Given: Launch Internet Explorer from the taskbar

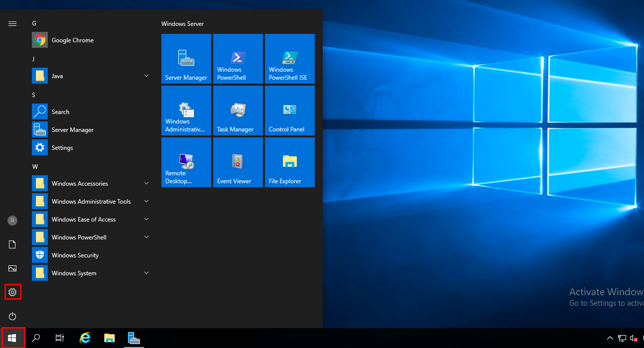Looking at the screenshot, I should click(x=86, y=338).
